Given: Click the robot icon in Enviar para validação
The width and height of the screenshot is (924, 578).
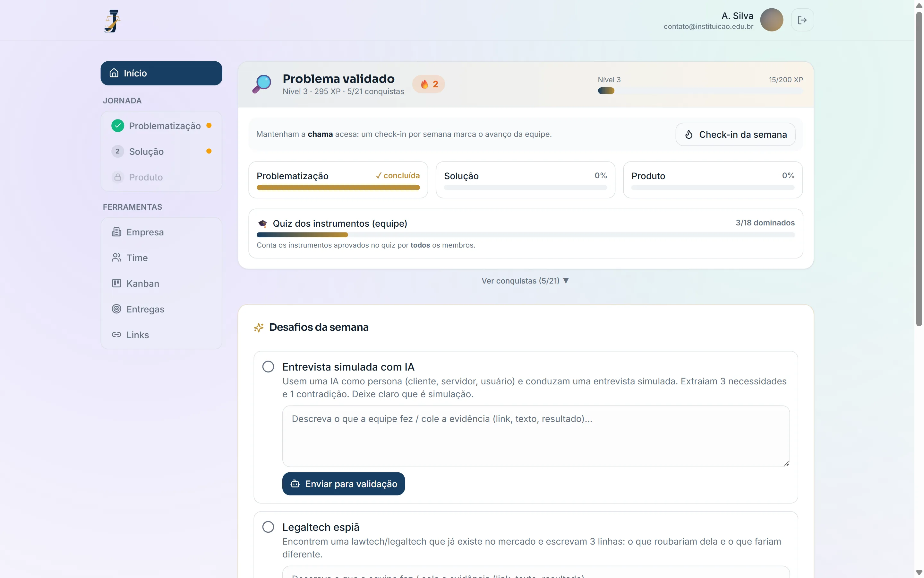Looking at the screenshot, I should point(295,484).
